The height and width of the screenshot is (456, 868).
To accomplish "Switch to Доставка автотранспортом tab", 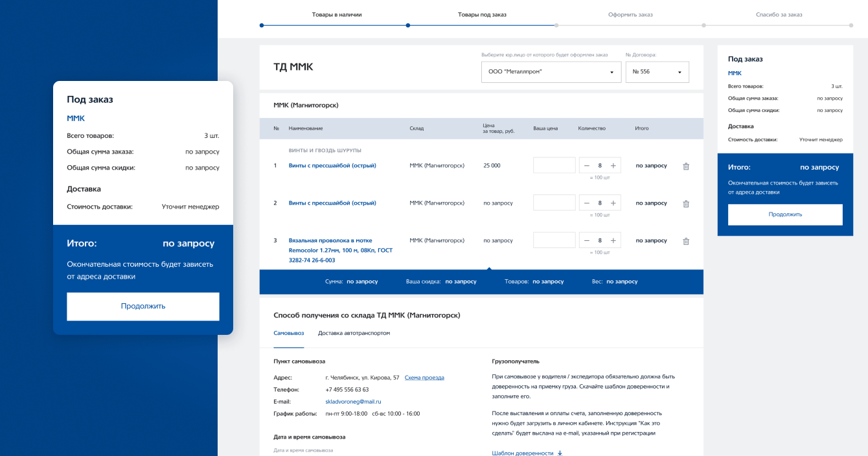I will pos(354,333).
